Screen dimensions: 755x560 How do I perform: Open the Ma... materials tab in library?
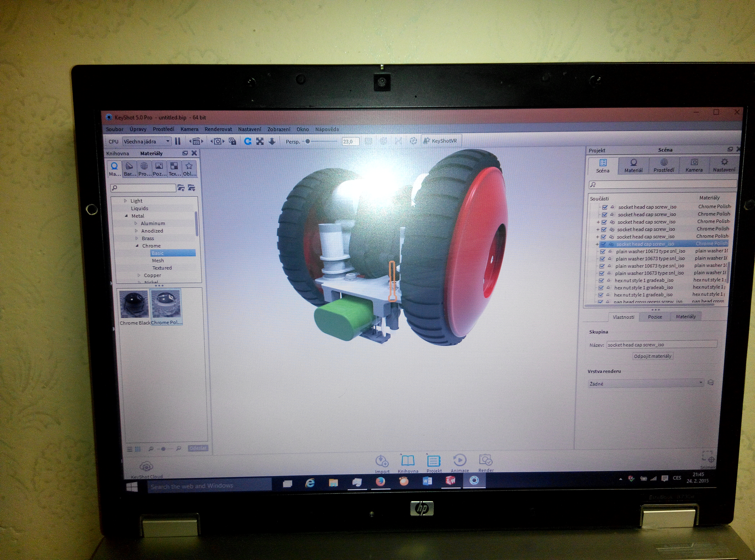[x=114, y=169]
